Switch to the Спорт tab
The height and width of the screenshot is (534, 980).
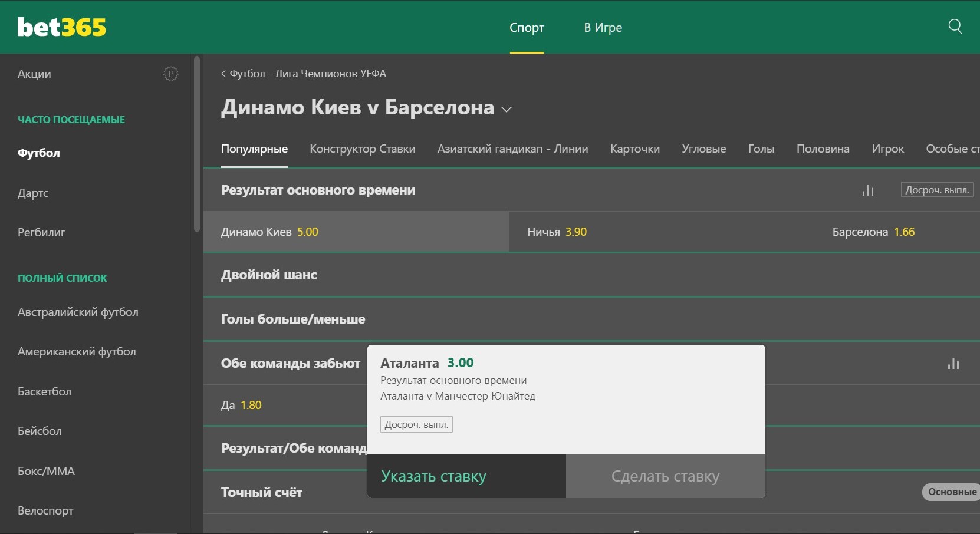[x=527, y=28]
